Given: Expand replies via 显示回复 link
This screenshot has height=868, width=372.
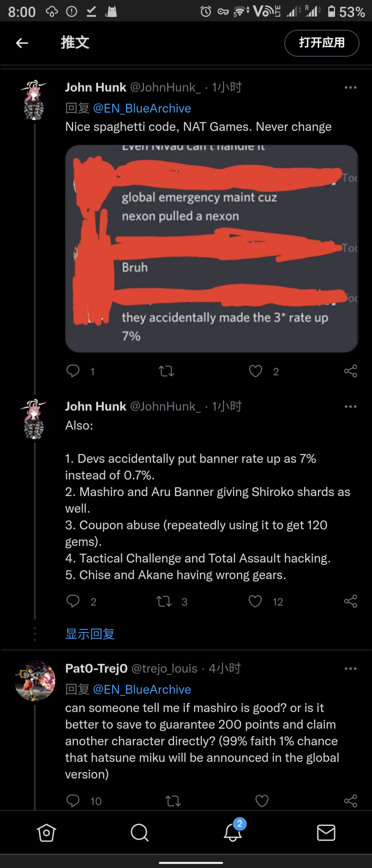Looking at the screenshot, I should click(x=90, y=634).
